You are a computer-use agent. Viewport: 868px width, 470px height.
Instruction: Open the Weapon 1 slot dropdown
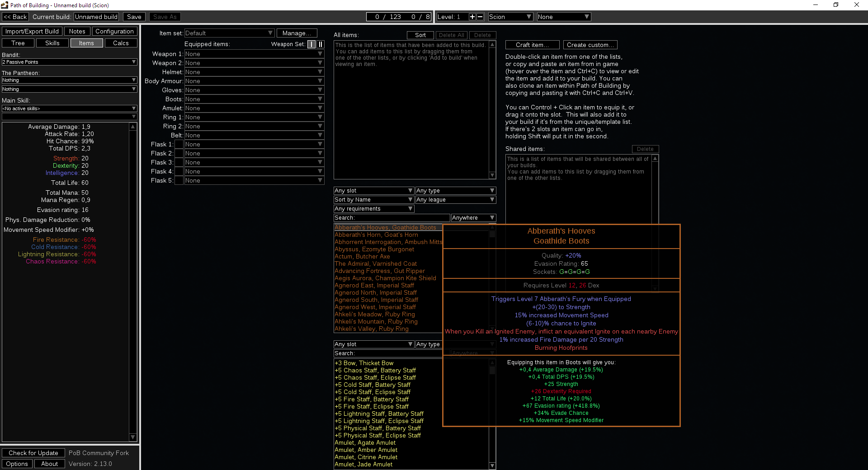254,54
